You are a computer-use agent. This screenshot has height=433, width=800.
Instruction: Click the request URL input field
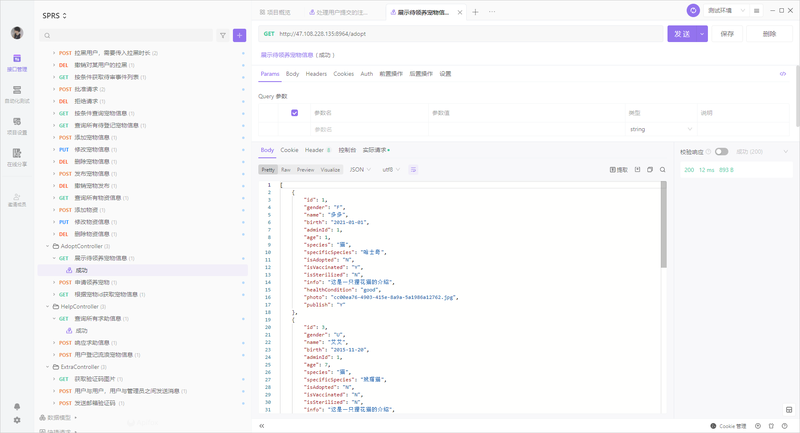[460, 34]
